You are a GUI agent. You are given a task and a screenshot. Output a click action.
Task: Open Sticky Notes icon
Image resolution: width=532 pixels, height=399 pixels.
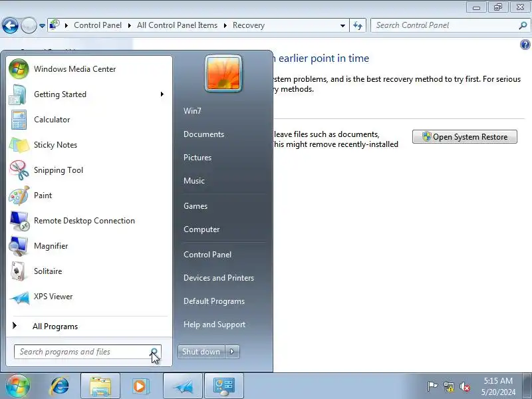tap(19, 145)
